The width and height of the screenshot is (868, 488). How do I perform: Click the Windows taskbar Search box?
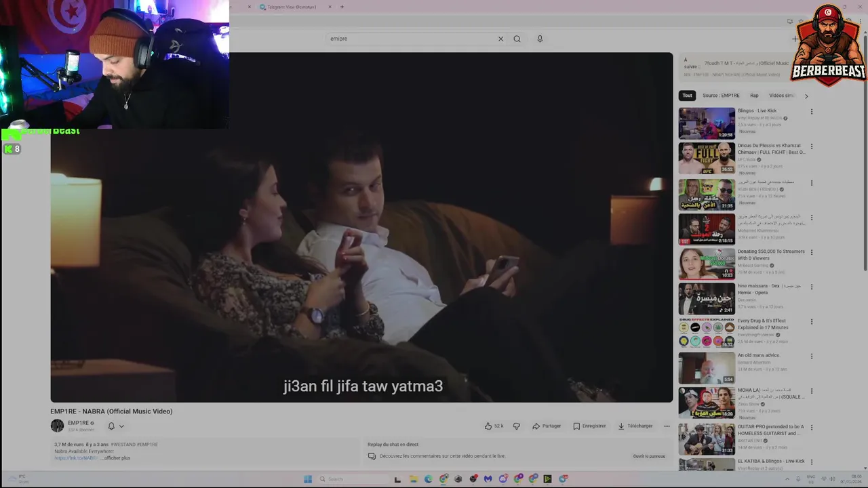[353, 479]
